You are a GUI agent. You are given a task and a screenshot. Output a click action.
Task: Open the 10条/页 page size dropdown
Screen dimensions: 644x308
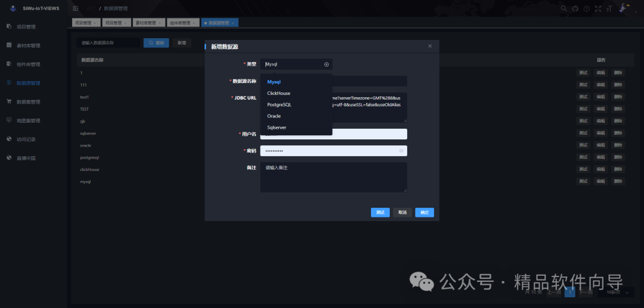[615, 293]
